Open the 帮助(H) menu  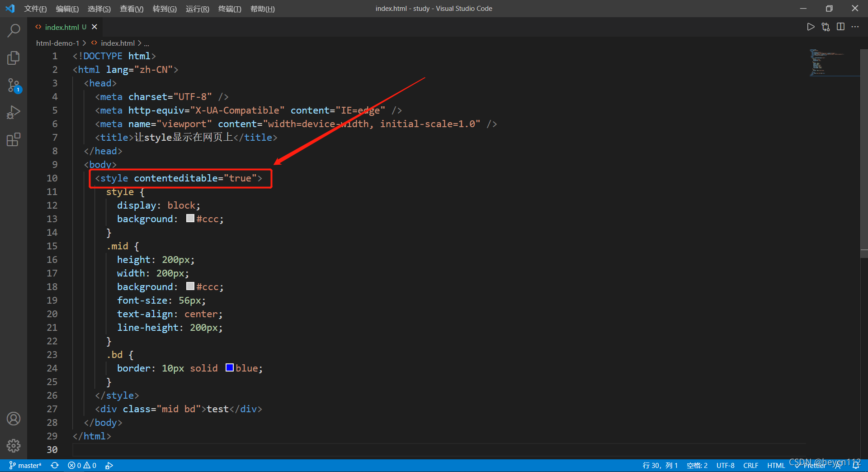coord(263,9)
